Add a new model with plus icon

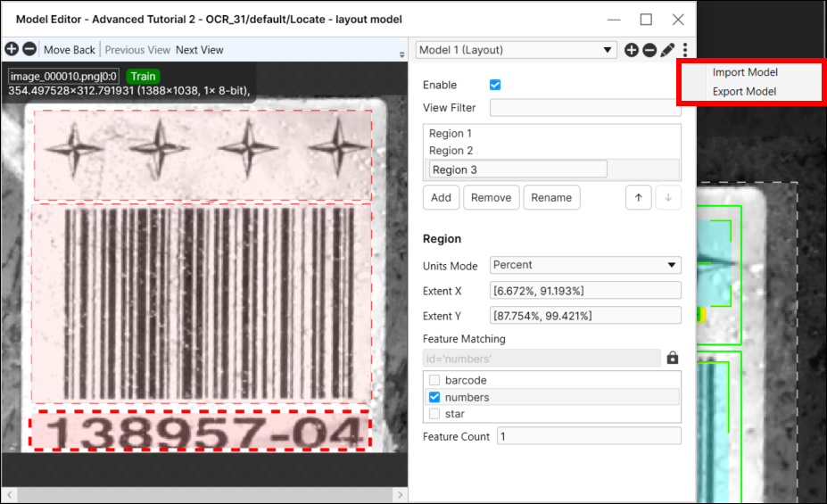[x=632, y=51]
